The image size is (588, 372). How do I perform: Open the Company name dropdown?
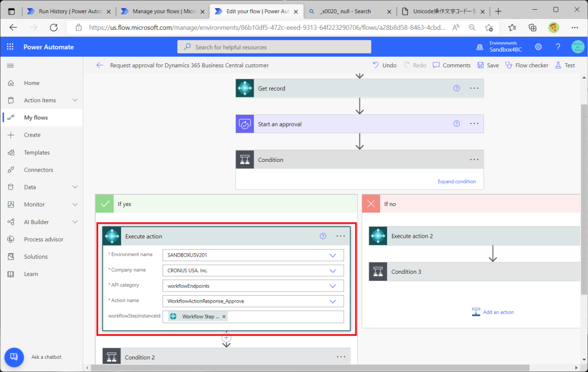point(332,270)
